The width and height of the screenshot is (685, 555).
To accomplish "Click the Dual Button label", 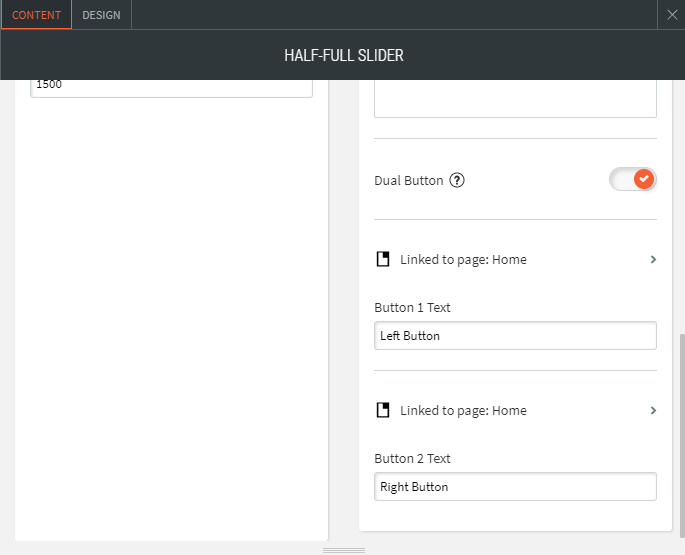I will click(408, 181).
